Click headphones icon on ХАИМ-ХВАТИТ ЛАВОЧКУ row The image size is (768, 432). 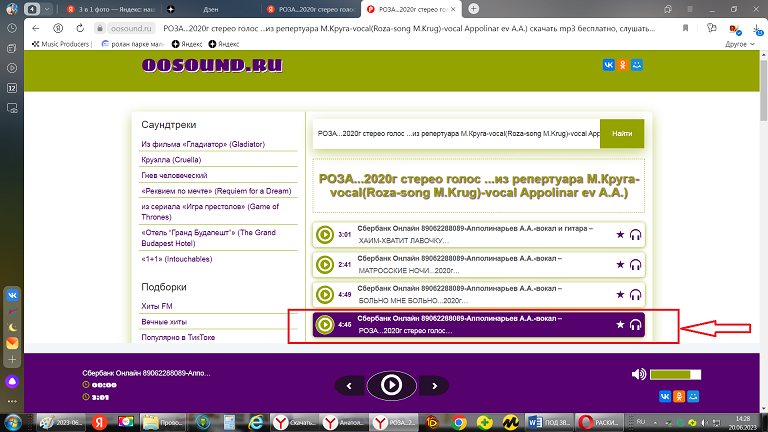coord(635,235)
